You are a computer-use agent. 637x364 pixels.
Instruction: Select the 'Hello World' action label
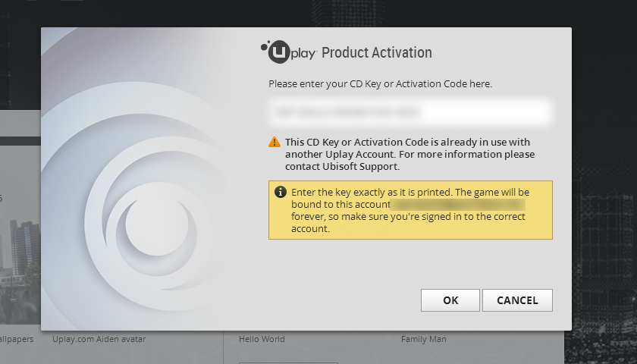coord(262,339)
